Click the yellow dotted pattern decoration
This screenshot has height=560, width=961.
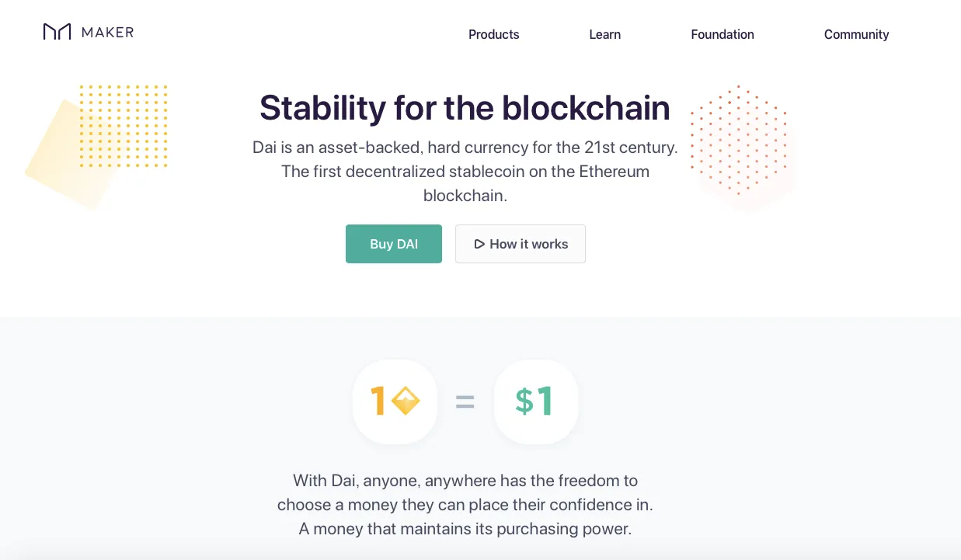123,126
